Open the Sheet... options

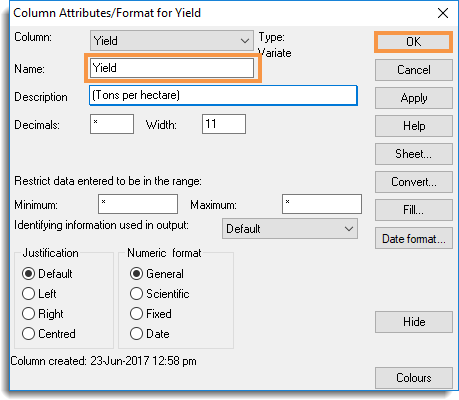[x=414, y=154]
